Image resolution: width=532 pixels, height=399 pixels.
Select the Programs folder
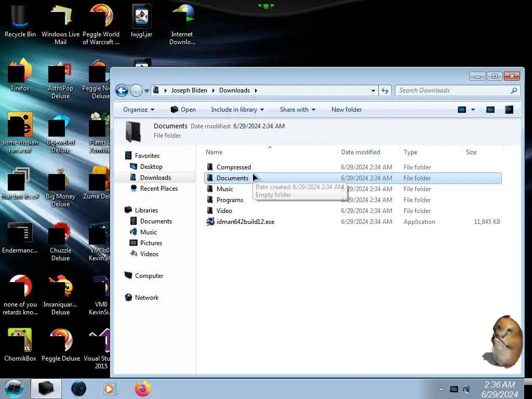point(230,200)
